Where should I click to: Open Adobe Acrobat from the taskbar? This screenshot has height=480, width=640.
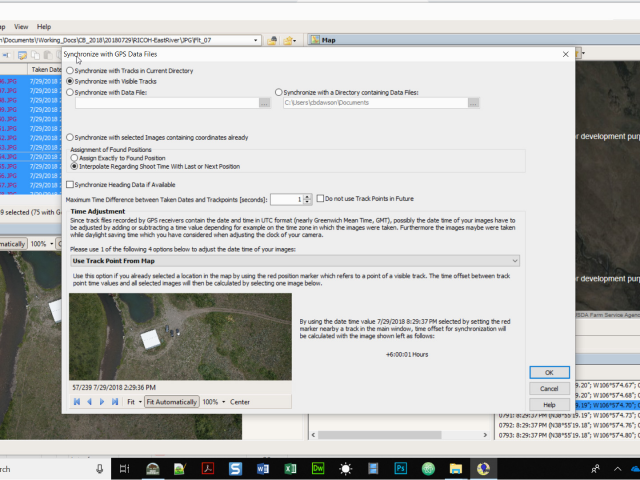tap(208, 469)
